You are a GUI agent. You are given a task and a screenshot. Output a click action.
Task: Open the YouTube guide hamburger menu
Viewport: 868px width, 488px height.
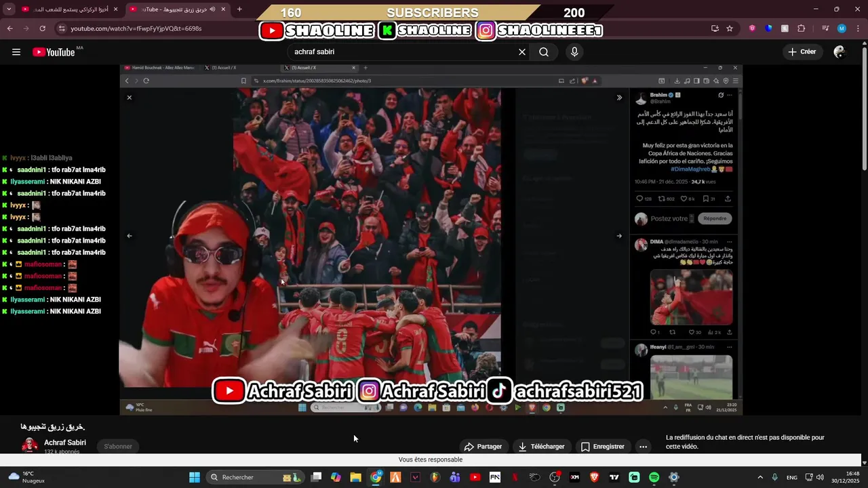point(16,52)
